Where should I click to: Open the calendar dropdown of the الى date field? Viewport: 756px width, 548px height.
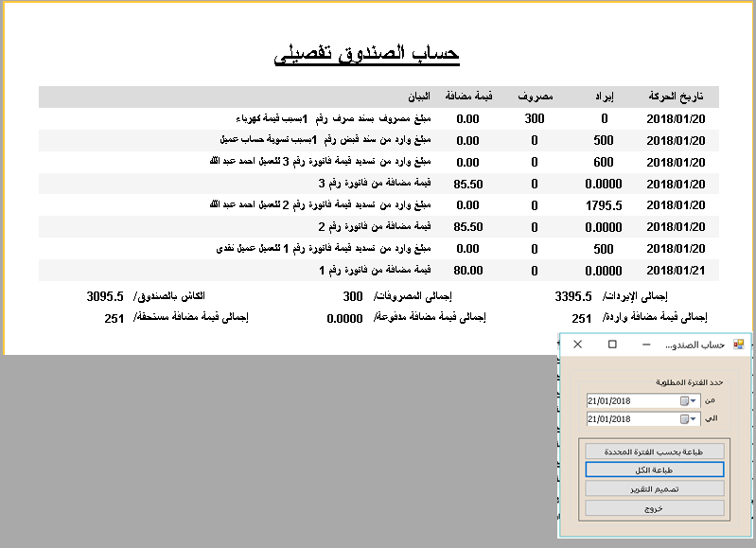point(694,419)
